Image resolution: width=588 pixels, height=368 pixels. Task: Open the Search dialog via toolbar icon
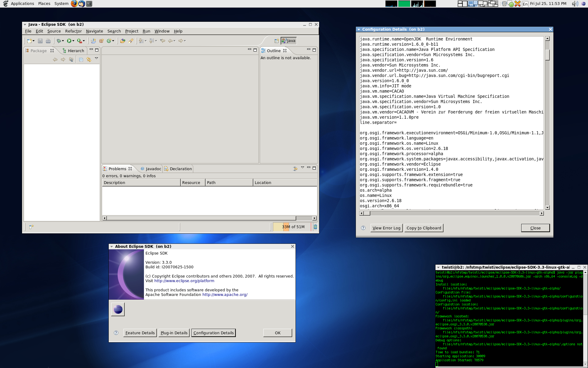[x=131, y=40]
